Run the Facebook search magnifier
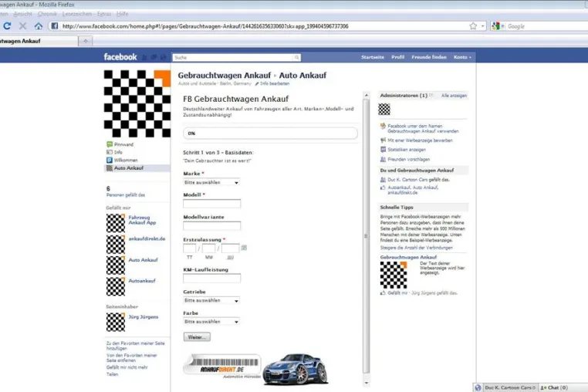Viewport: 588px width, 392px height. [x=296, y=57]
